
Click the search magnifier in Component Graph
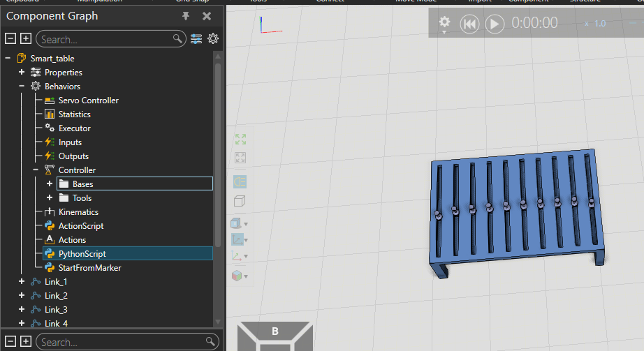pyautogui.click(x=177, y=39)
